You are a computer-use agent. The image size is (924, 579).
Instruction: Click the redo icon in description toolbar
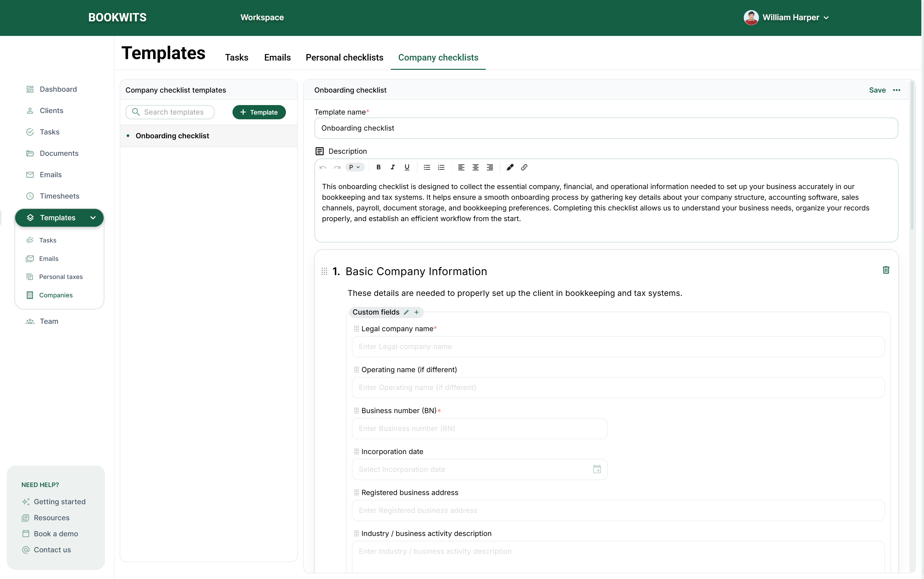coord(337,167)
